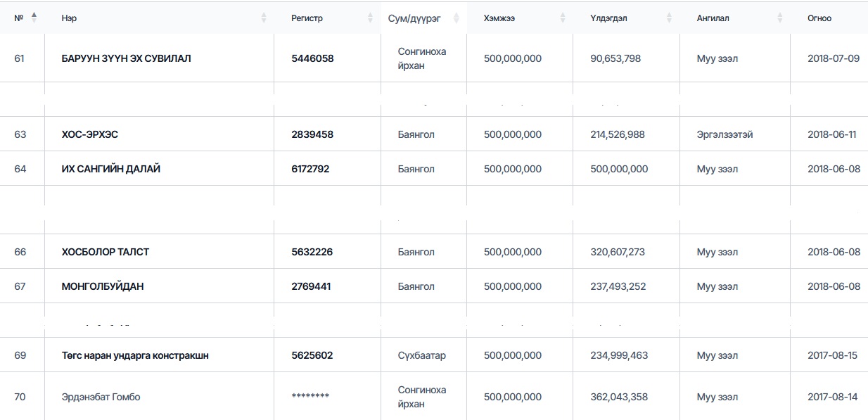The height and width of the screenshot is (420, 868).
Task: Select the Эргэлзээтэй classification cell
Action: click(x=725, y=134)
